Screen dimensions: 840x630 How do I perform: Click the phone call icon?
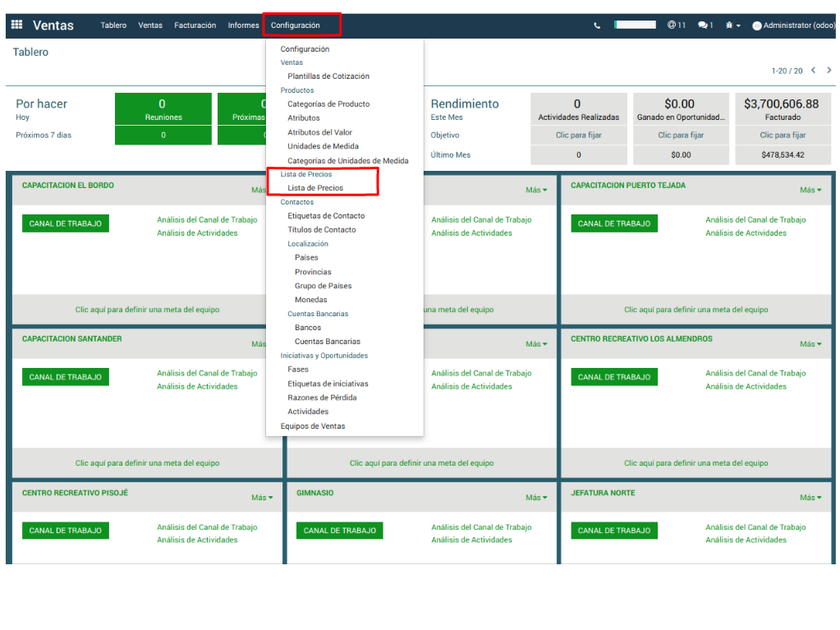597,25
